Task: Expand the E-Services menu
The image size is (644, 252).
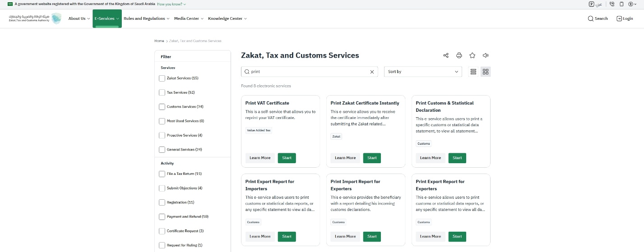Action: point(107,18)
